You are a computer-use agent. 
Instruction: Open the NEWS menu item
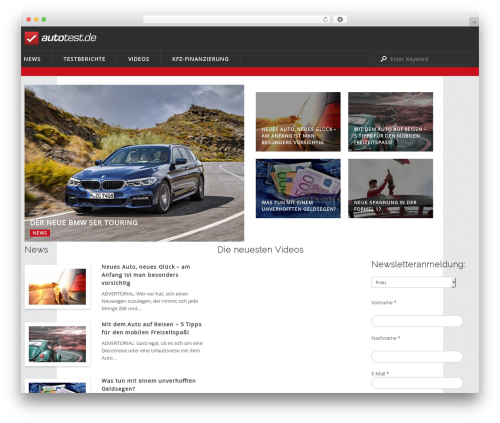(32, 59)
